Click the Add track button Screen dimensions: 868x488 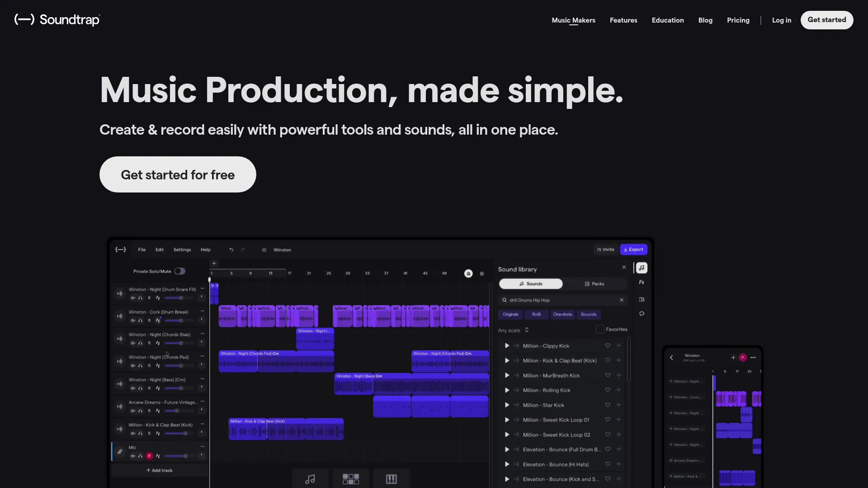(160, 470)
